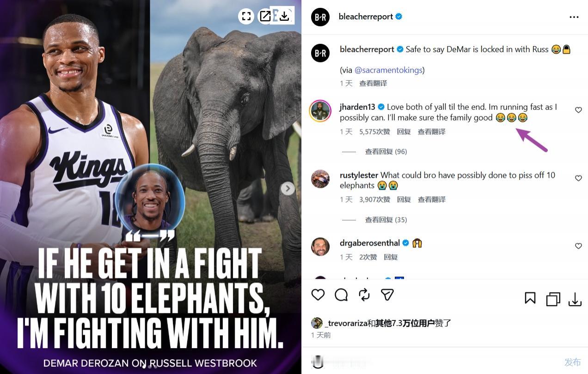Go to the next image in the carousel
The width and height of the screenshot is (588, 374).
pos(288,188)
